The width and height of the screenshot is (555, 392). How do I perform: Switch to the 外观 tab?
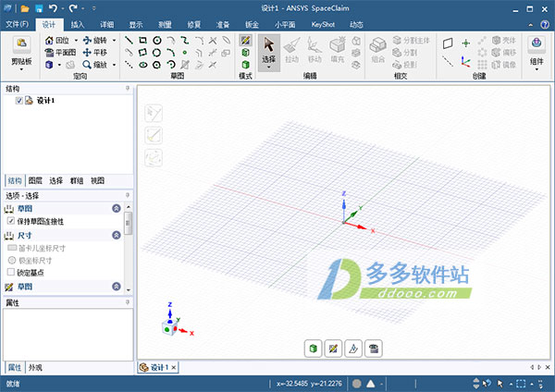35,368
